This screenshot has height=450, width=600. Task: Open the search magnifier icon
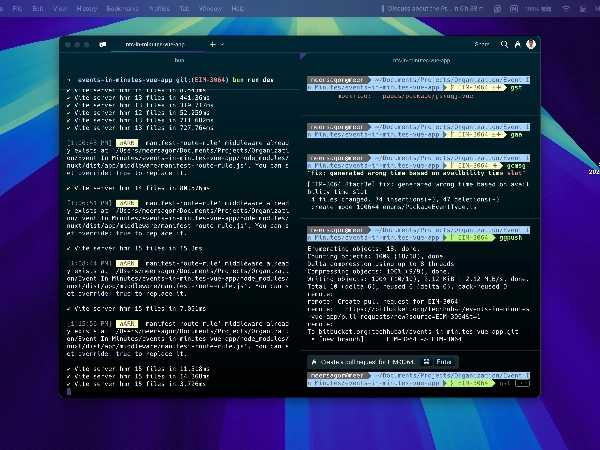pyautogui.click(x=504, y=44)
